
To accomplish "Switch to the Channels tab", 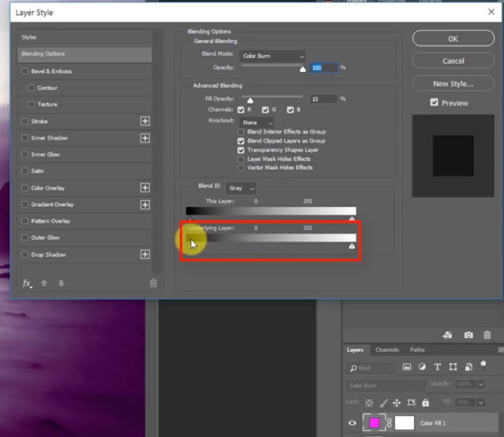I will point(387,350).
